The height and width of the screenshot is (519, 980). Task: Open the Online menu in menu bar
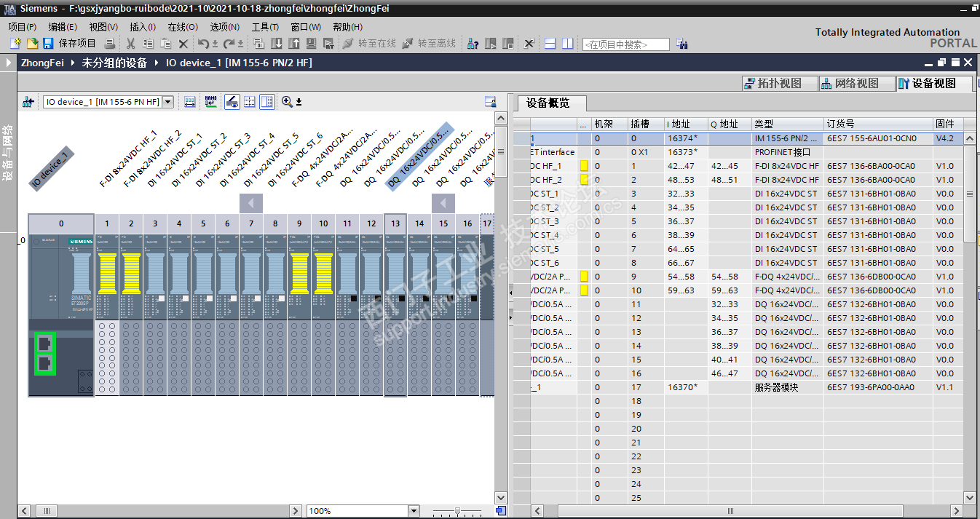click(x=182, y=27)
